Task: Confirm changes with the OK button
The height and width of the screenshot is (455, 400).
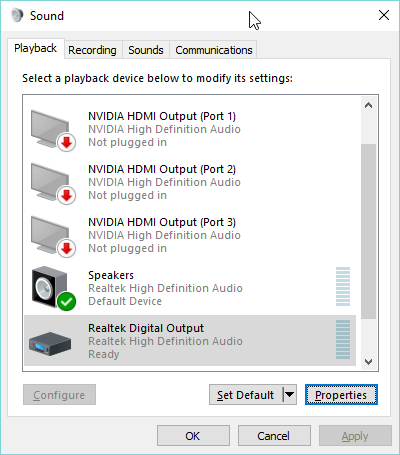Action: (x=193, y=436)
